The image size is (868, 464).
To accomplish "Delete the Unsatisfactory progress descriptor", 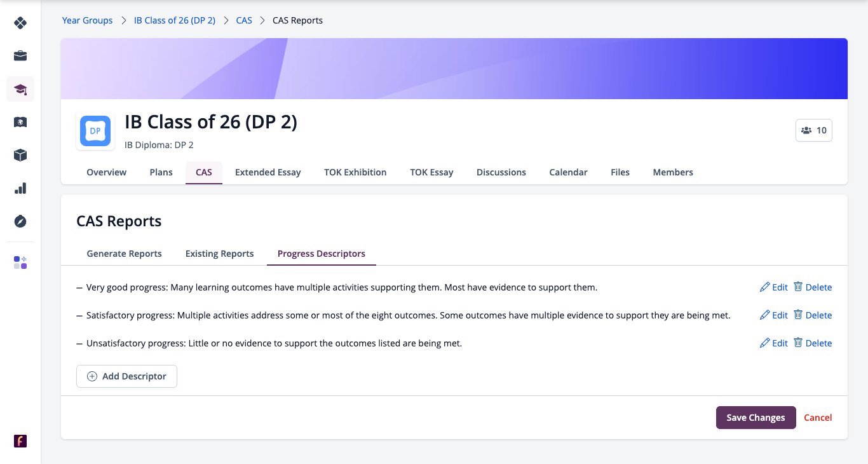I will [813, 343].
